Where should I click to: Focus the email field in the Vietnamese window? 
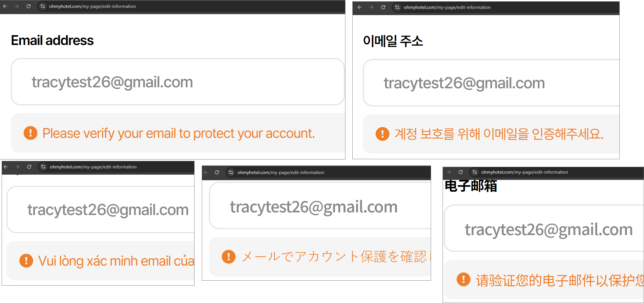[101, 209]
